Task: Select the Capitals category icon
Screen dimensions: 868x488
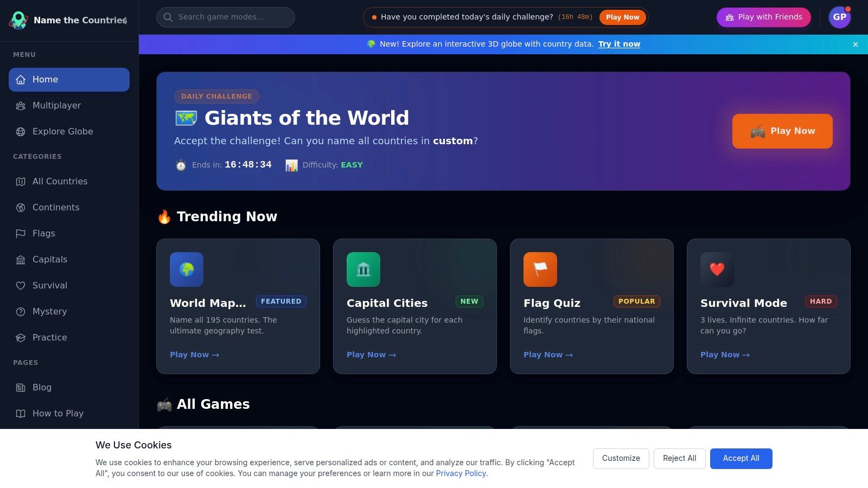Action: [20, 259]
